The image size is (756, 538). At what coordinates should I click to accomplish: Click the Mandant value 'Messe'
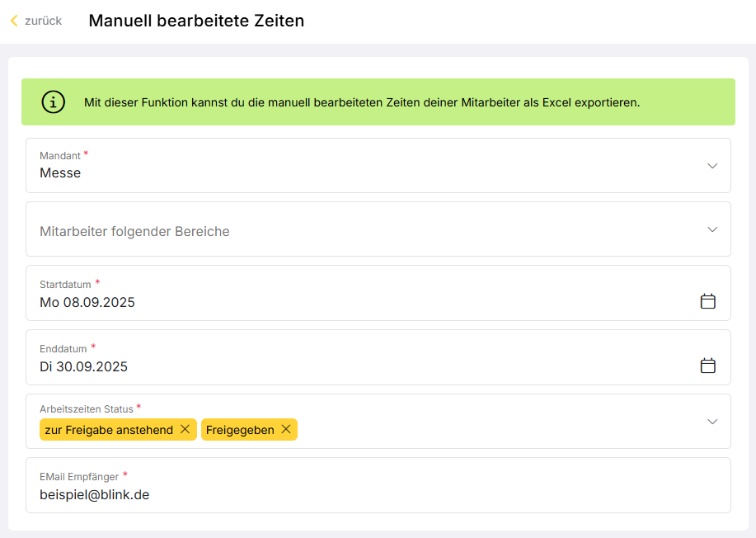click(x=60, y=172)
